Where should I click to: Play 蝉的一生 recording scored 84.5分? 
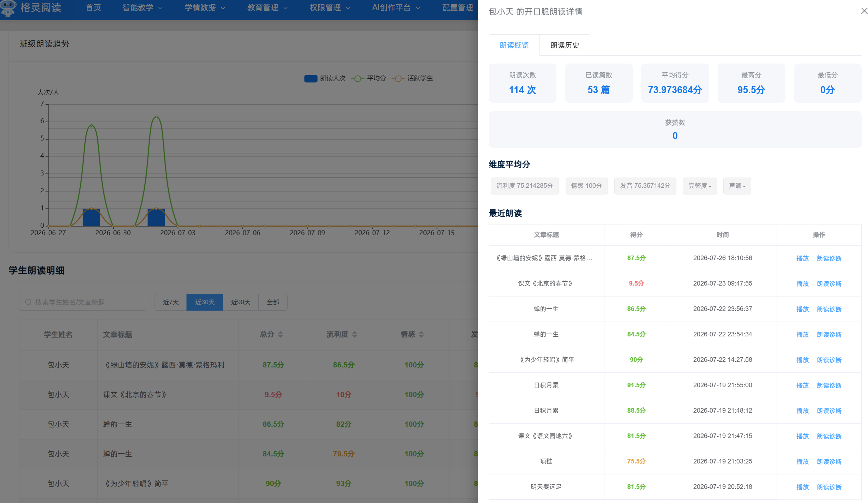coord(802,335)
